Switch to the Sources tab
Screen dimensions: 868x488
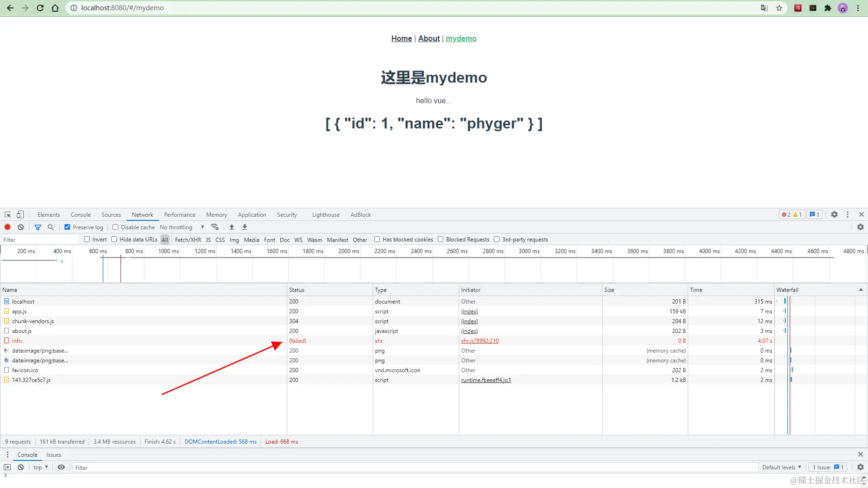[111, 215]
